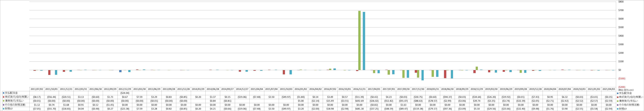This screenshot has width=644, height=111.
Task: Click the ($5.58) cell
Action: click(x=594, y=109)
